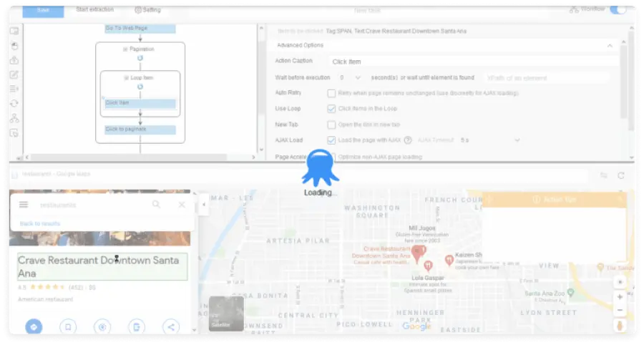
Task: Enable Auto Retry checkbox
Action: click(x=331, y=93)
